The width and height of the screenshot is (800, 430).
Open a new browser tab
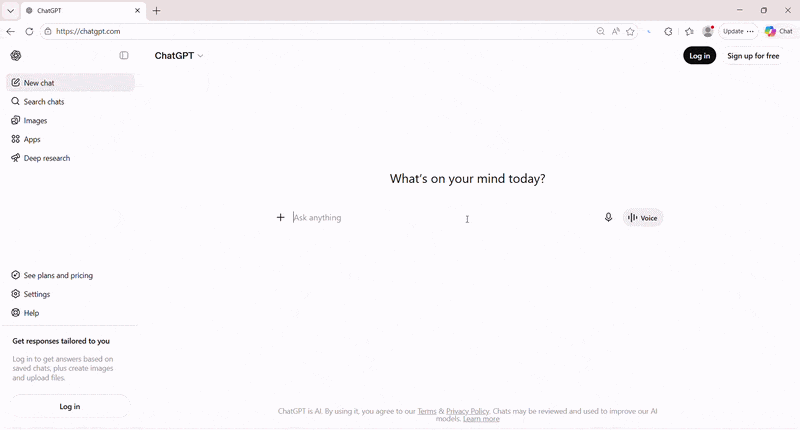[x=157, y=11]
